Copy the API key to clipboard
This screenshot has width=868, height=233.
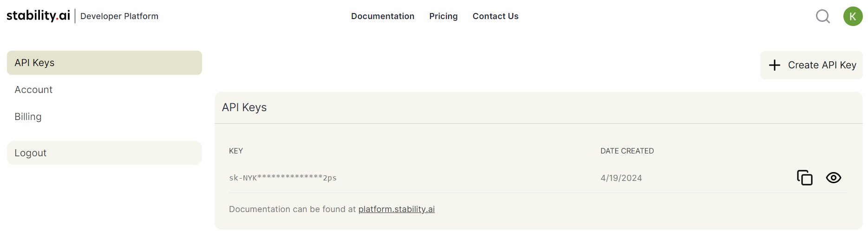pos(804,178)
